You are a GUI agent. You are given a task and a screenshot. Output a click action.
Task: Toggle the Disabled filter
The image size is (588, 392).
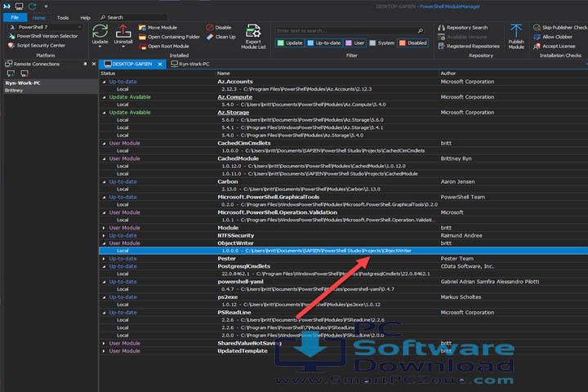[x=413, y=43]
